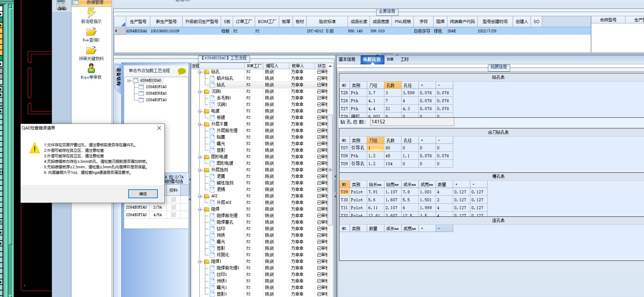Image resolution: width=644 pixels, height=297 pixels.
Task: Collapse the 沉铜1 process group
Action: click(x=200, y=92)
